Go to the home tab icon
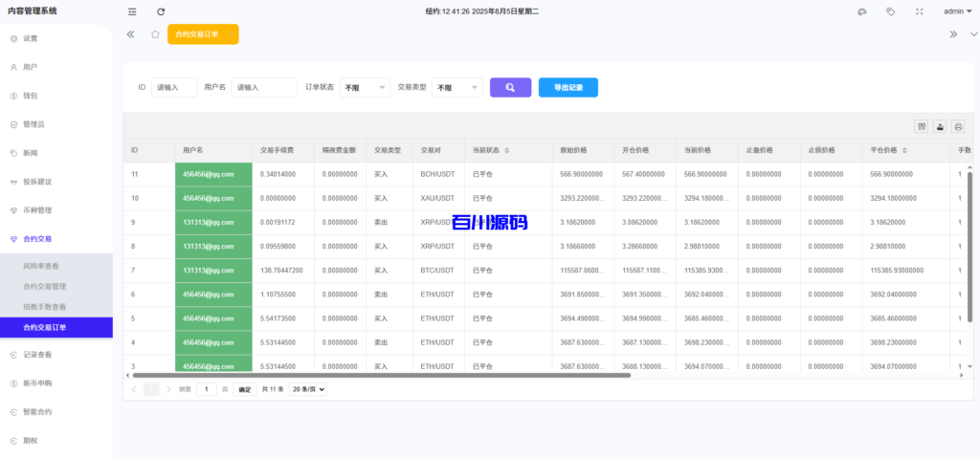Screen dimensions: 980x460 point(155,34)
